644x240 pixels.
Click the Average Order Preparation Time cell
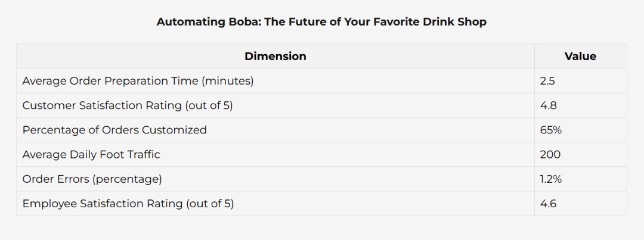tap(275, 81)
